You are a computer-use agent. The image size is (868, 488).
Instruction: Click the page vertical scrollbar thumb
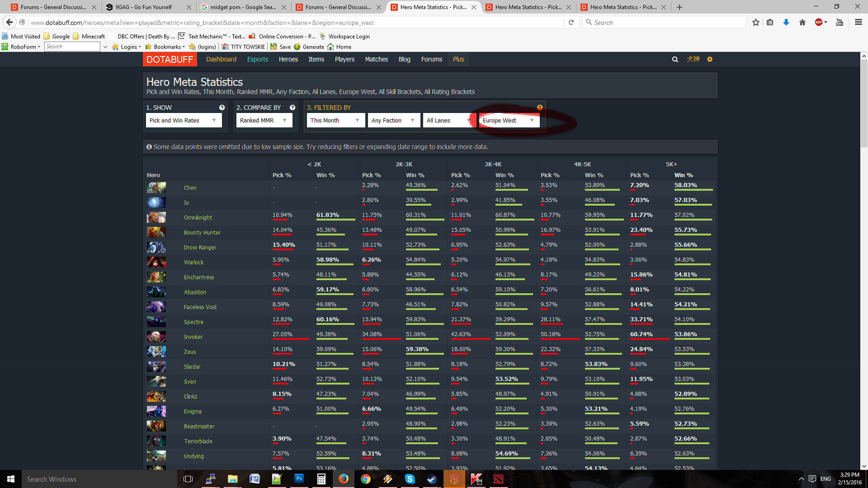[x=864, y=103]
